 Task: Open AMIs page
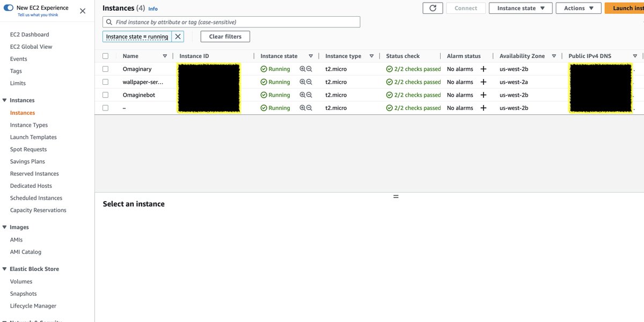pos(17,240)
